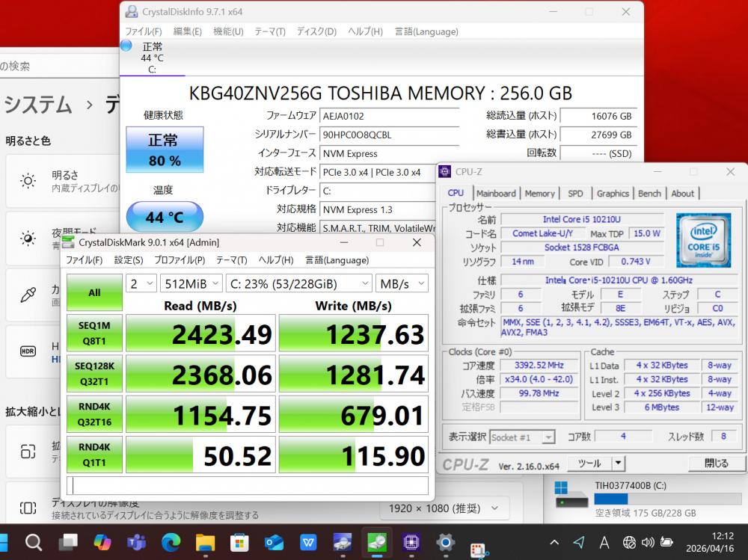
Task: Switch to Bench tab in CPU-Z
Action: (x=649, y=193)
